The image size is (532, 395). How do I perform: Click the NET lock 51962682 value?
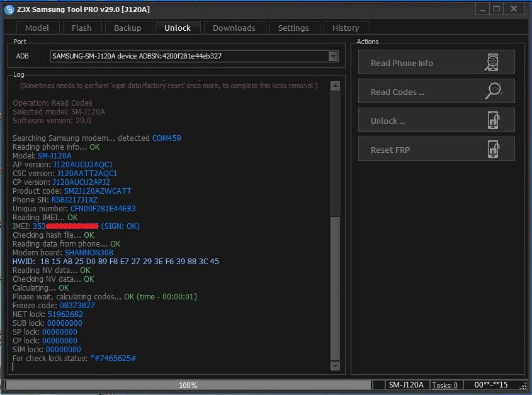coord(65,314)
